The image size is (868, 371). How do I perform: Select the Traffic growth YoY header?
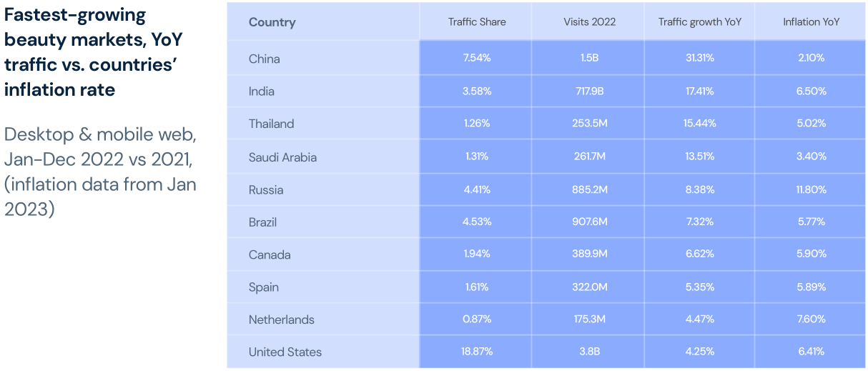point(699,22)
